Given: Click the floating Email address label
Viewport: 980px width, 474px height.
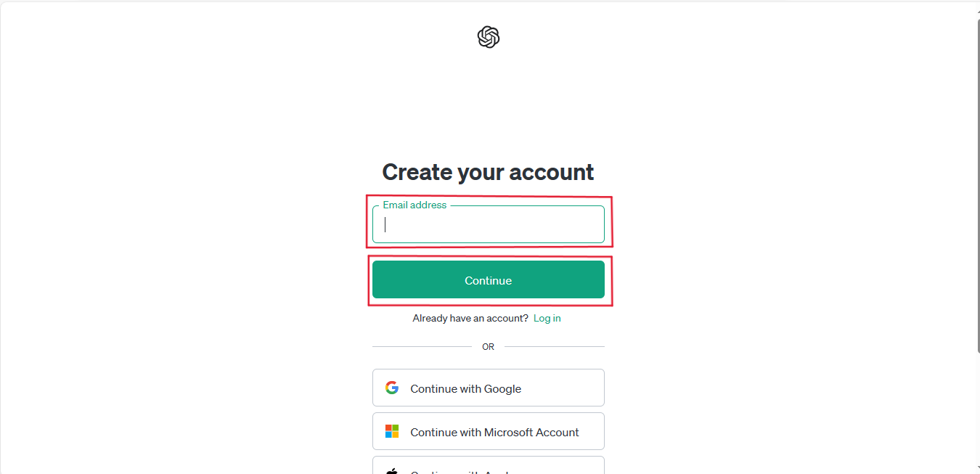Looking at the screenshot, I should point(415,205).
